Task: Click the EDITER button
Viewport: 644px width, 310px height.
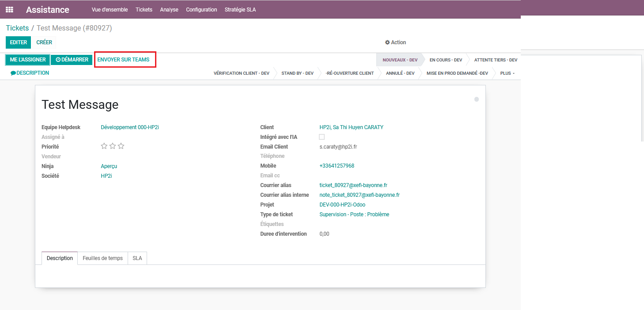Action: tap(19, 42)
